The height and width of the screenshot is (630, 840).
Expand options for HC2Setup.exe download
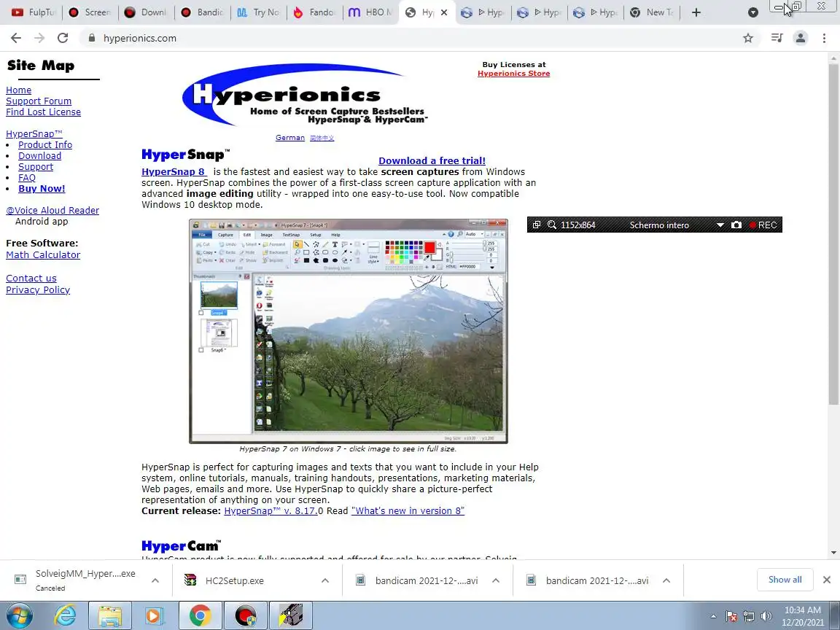pos(325,580)
